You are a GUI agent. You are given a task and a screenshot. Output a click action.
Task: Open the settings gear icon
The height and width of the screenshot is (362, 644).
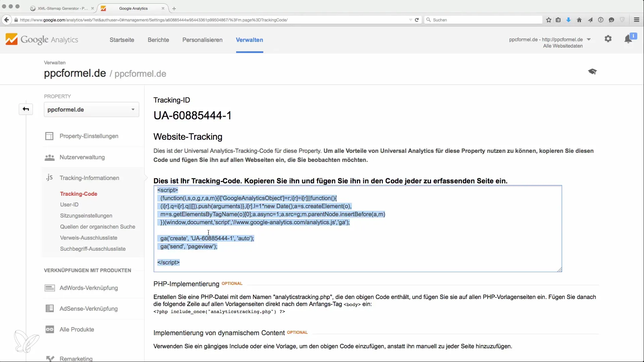click(x=608, y=39)
